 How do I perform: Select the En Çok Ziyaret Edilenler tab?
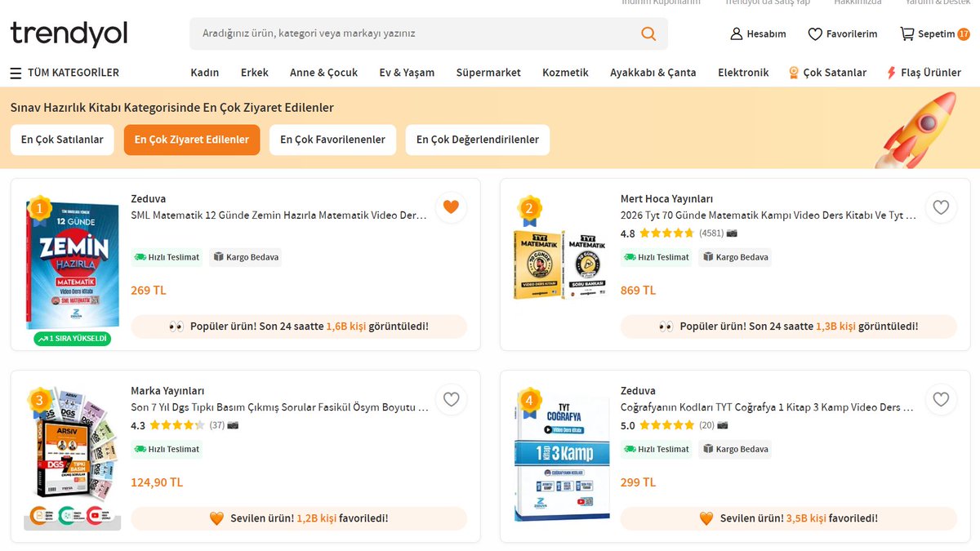pos(192,140)
